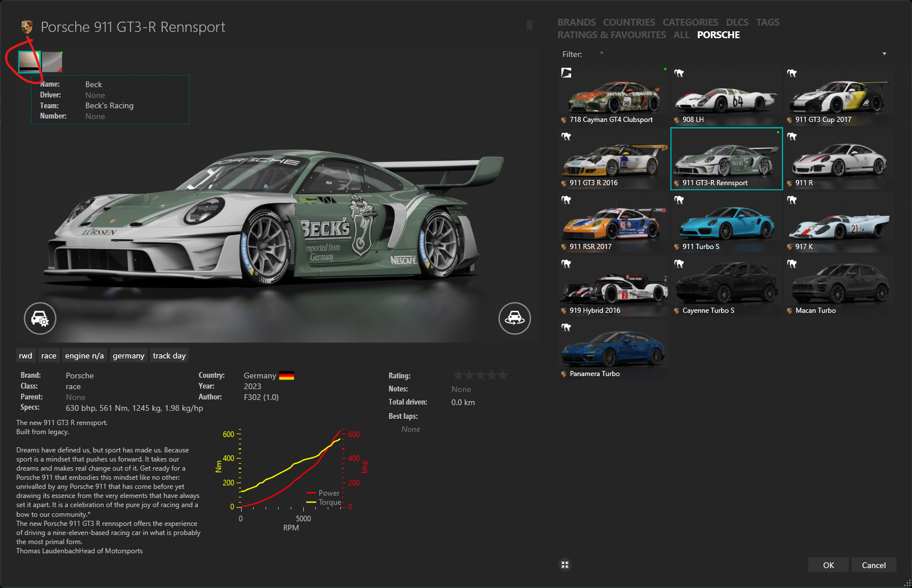This screenshot has width=912, height=588.
Task: Select the first Beck skin swatch
Action: click(29, 62)
